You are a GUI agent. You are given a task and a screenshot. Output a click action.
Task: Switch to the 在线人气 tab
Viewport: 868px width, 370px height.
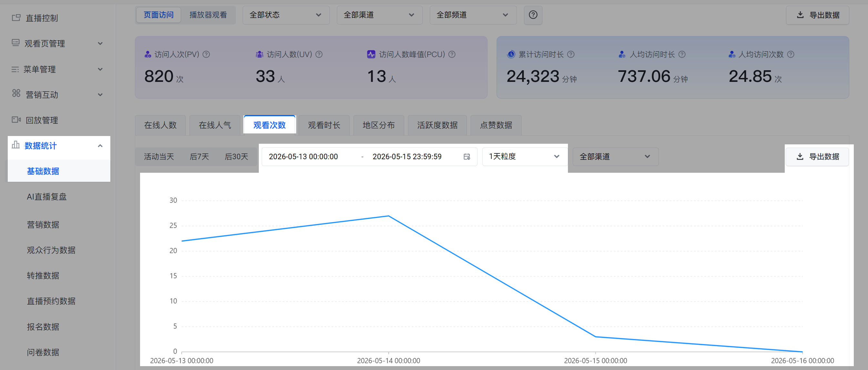click(x=215, y=125)
